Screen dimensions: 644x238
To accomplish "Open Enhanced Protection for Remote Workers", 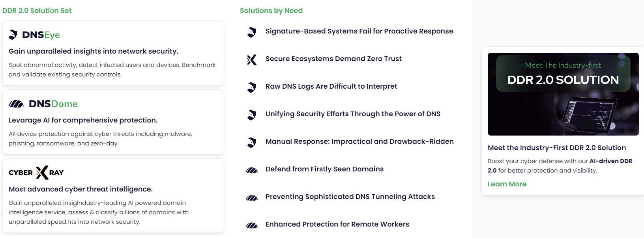I will pyautogui.click(x=337, y=224).
